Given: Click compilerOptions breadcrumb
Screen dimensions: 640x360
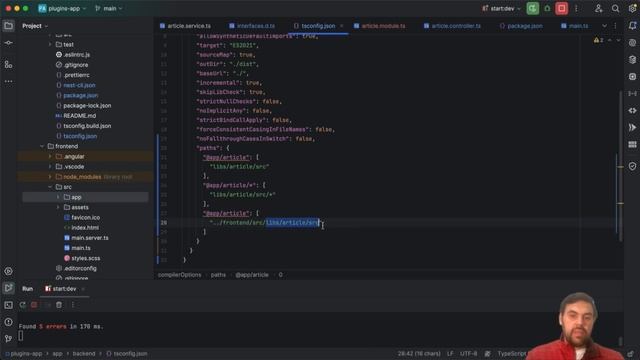Looking at the screenshot, I should (179, 275).
